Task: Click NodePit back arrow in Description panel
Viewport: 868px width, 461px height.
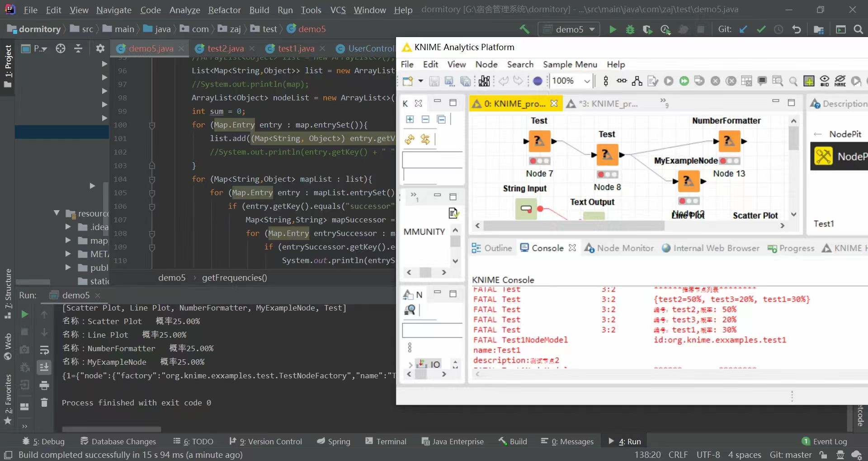Action: (817, 134)
